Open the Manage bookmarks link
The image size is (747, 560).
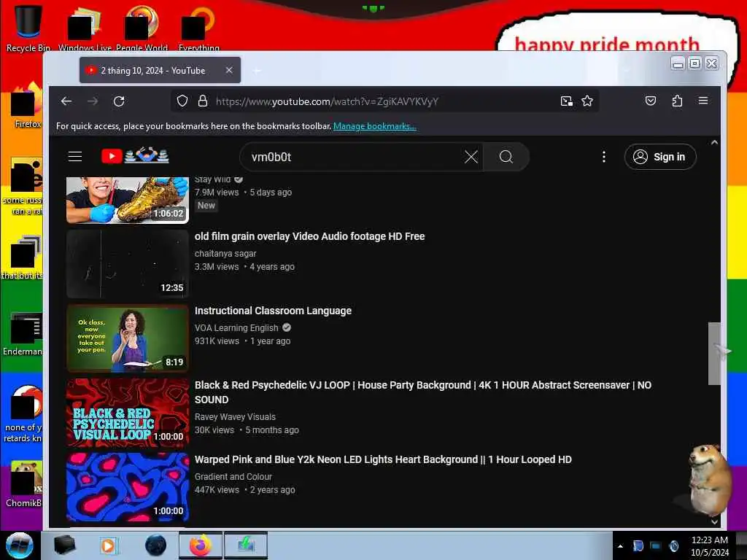[x=375, y=126]
